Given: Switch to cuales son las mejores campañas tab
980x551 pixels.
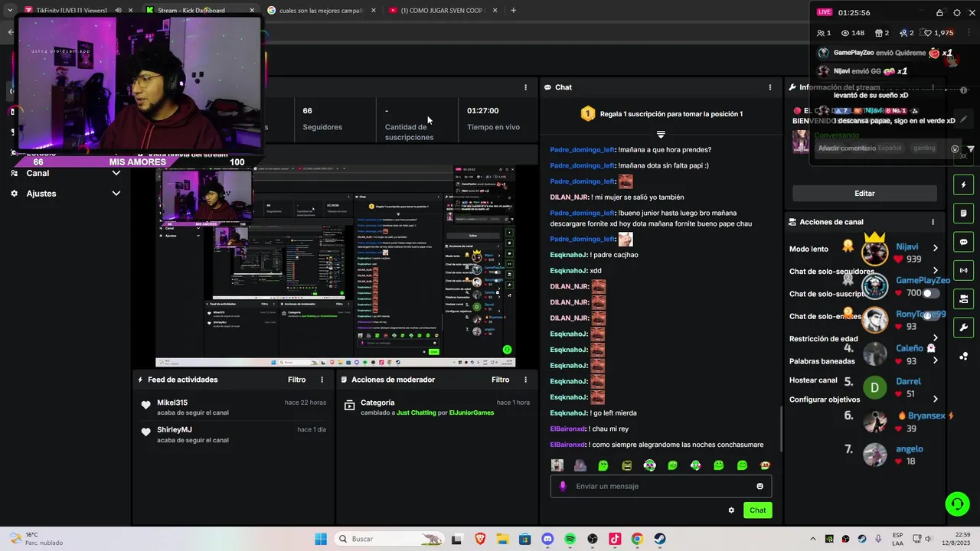Looking at the screenshot, I should pyautogui.click(x=321, y=10).
